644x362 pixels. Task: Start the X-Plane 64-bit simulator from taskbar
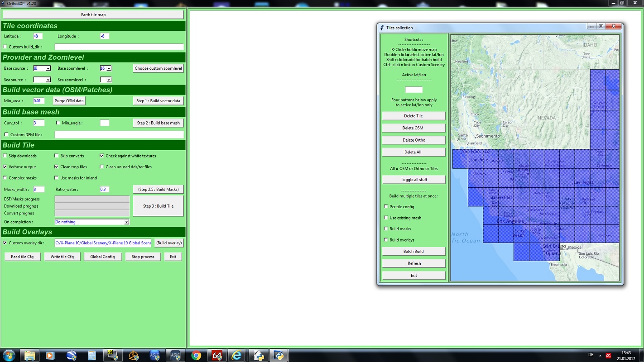[x=217, y=355]
